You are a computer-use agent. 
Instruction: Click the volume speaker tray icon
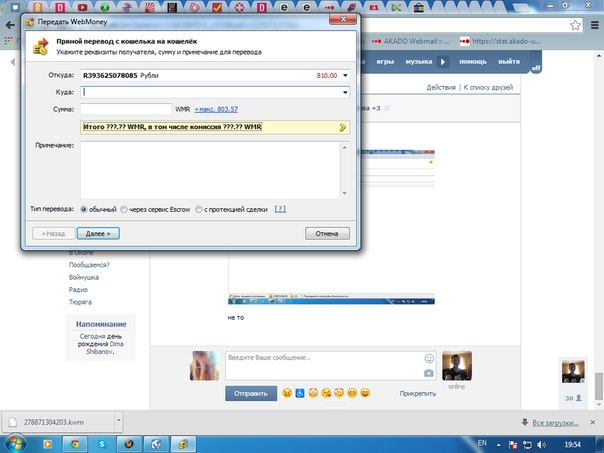coord(542,445)
